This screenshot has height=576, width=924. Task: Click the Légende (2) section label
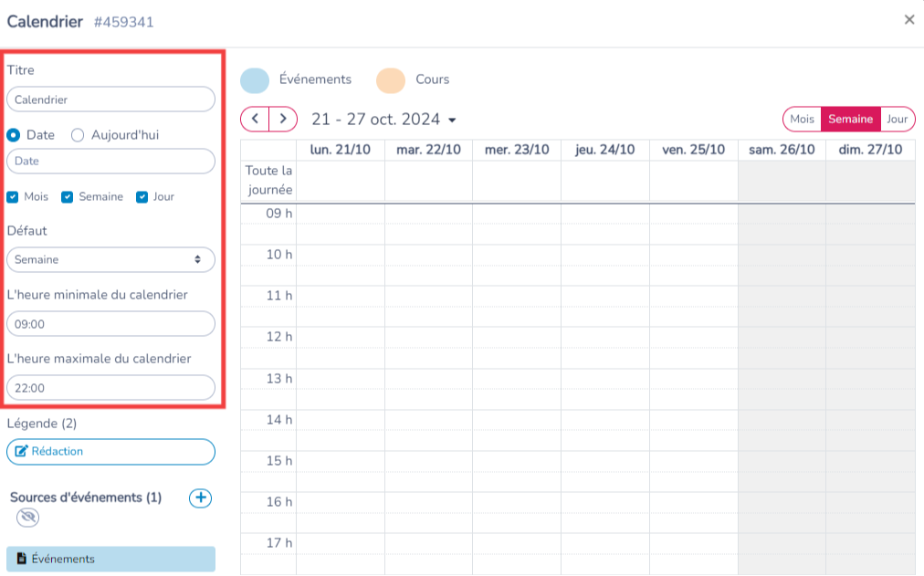tap(42, 424)
